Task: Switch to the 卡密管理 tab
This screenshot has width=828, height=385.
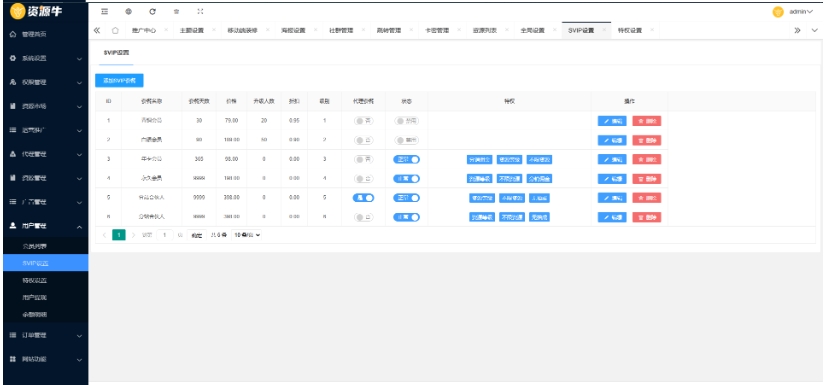Action: [x=437, y=31]
